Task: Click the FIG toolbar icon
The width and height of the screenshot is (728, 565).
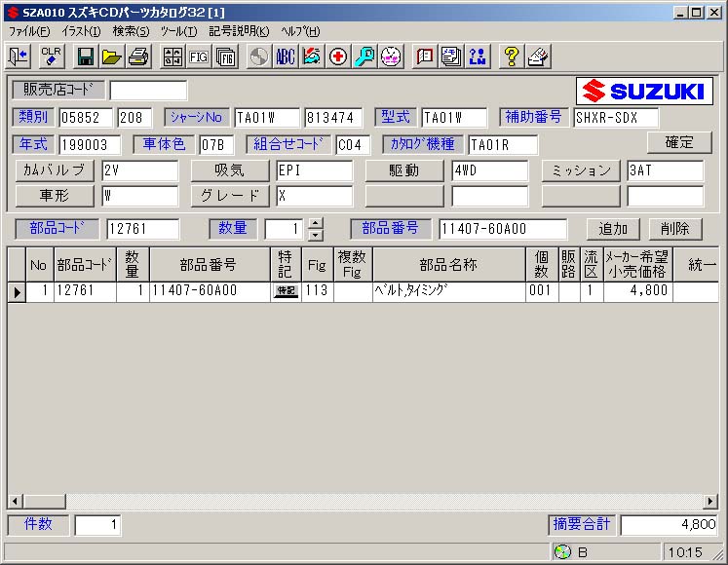Action: coord(199,56)
